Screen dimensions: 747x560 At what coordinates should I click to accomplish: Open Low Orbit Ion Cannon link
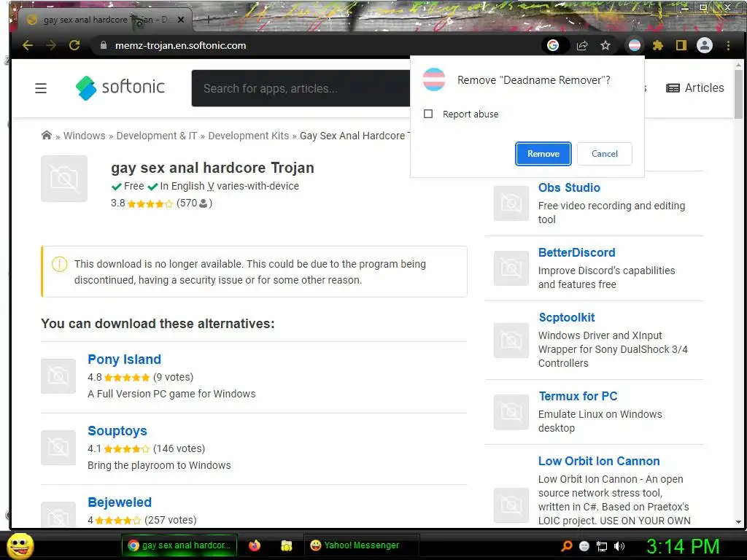(x=600, y=462)
